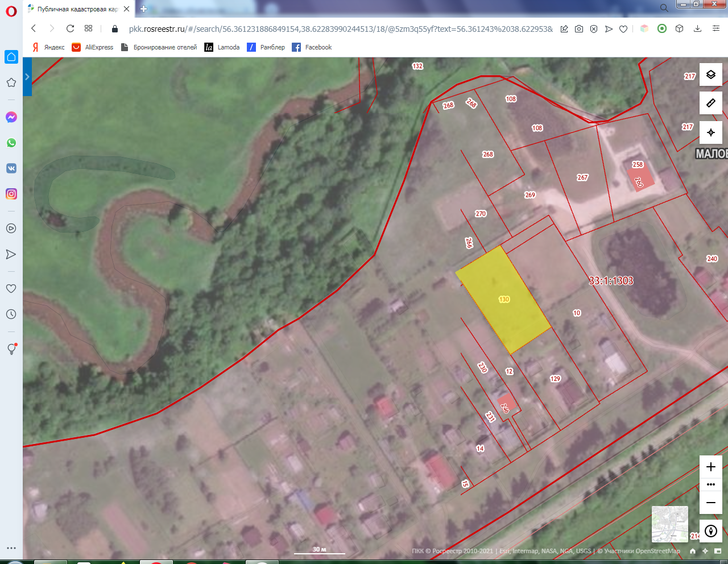Show site security lock information
Screen dimensions: 728x564
coord(115,29)
